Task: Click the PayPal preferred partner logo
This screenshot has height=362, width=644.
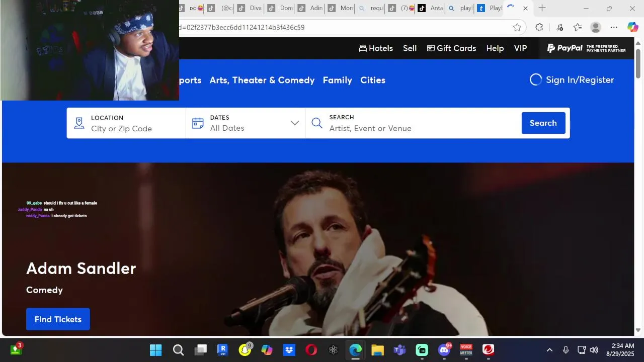Action: pos(586,48)
